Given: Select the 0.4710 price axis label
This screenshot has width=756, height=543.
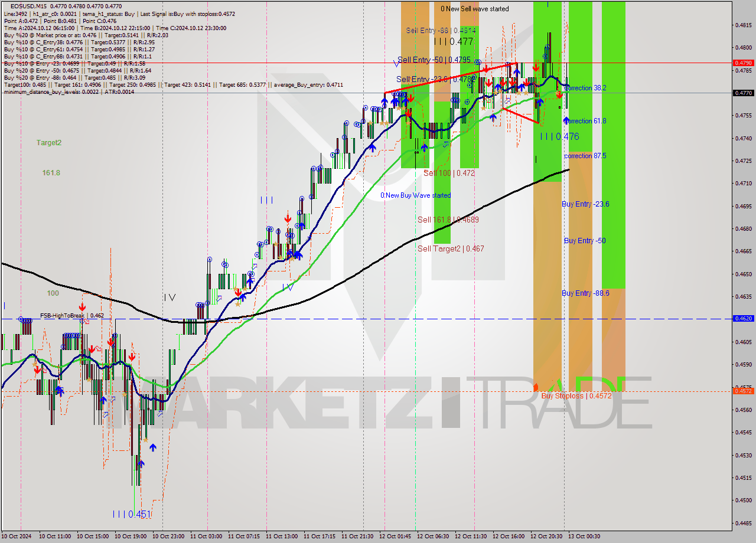Looking at the screenshot, I should pyautogui.click(x=743, y=184).
